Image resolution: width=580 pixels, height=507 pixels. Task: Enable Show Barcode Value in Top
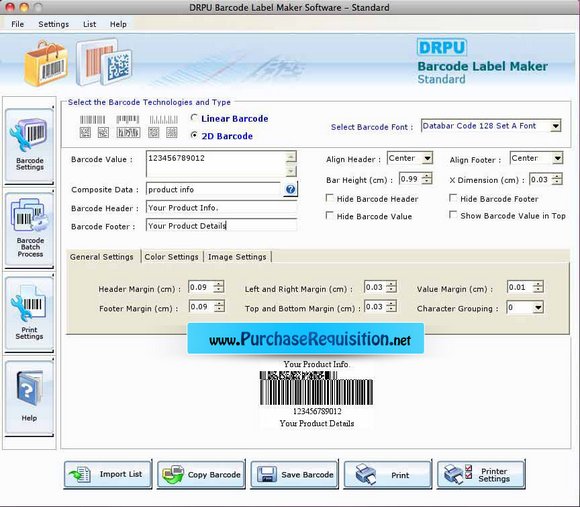[452, 215]
